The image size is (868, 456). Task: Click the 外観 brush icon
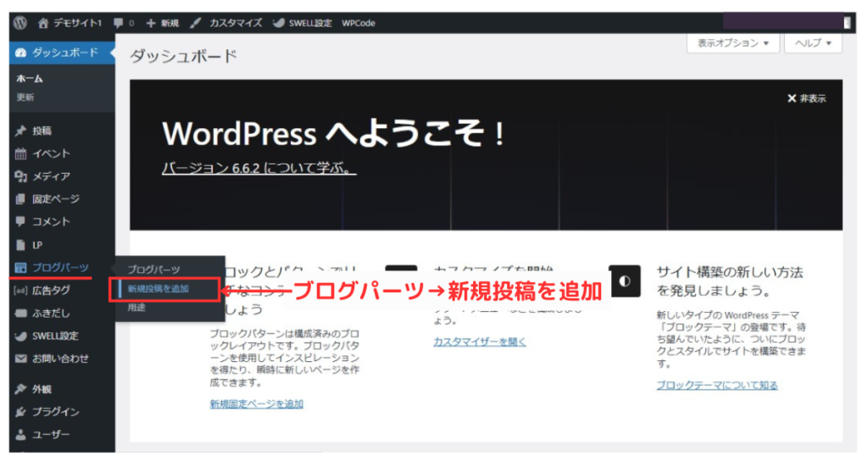tap(20, 389)
